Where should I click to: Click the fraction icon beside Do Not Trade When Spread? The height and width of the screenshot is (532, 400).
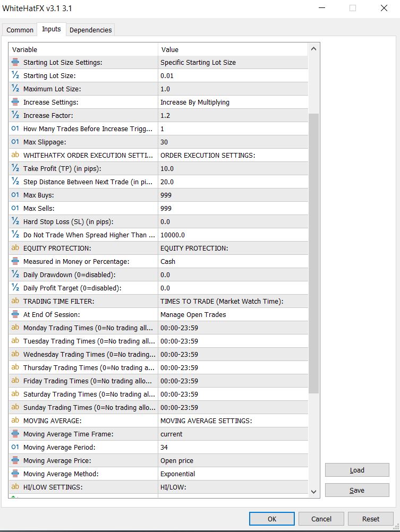tap(15, 235)
